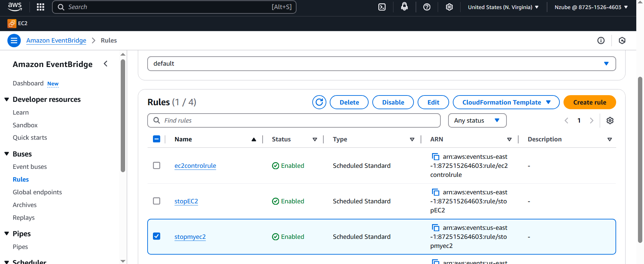The height and width of the screenshot is (264, 644).
Task: Open the AWS home logo
Action: click(15, 7)
